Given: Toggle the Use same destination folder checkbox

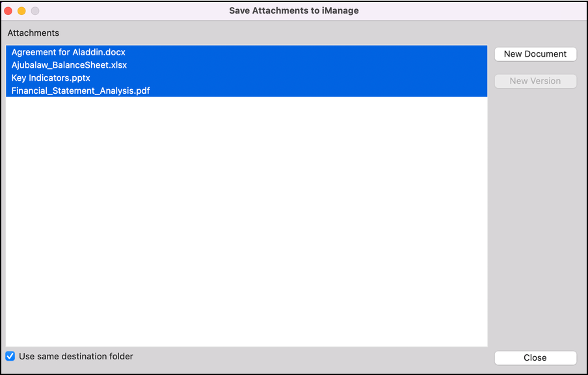Looking at the screenshot, I should [x=10, y=356].
